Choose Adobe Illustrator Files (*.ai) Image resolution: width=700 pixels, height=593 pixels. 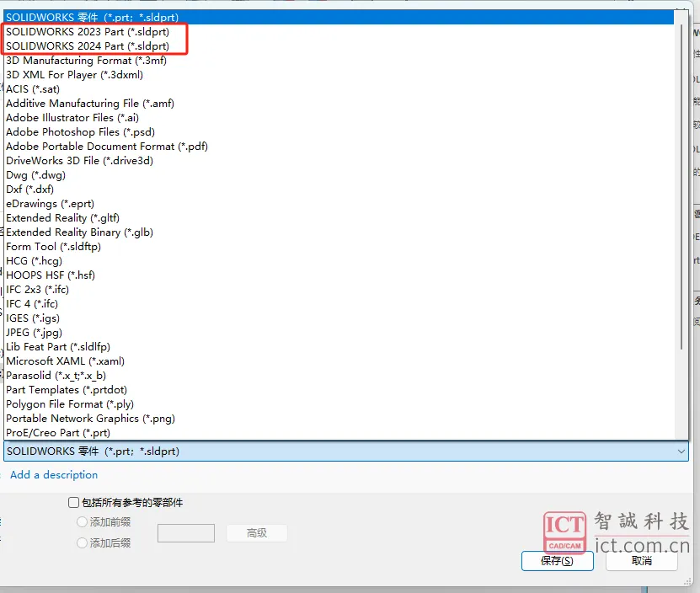coord(339,117)
